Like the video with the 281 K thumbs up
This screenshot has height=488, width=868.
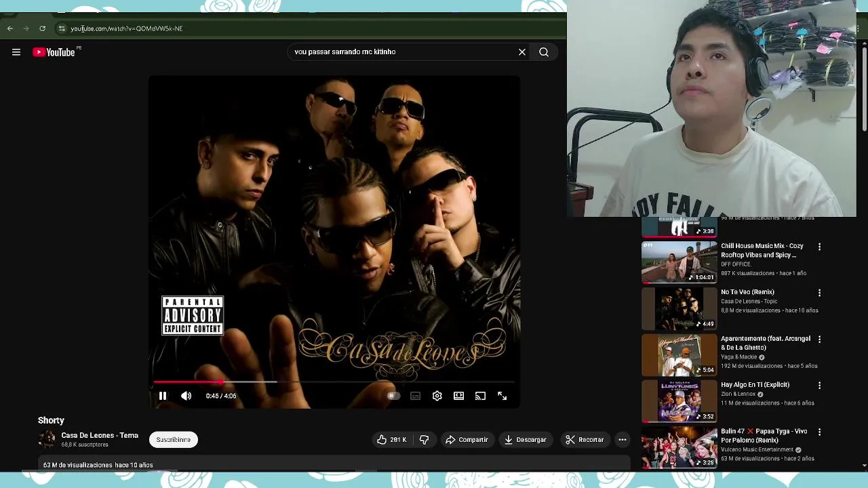click(x=391, y=440)
